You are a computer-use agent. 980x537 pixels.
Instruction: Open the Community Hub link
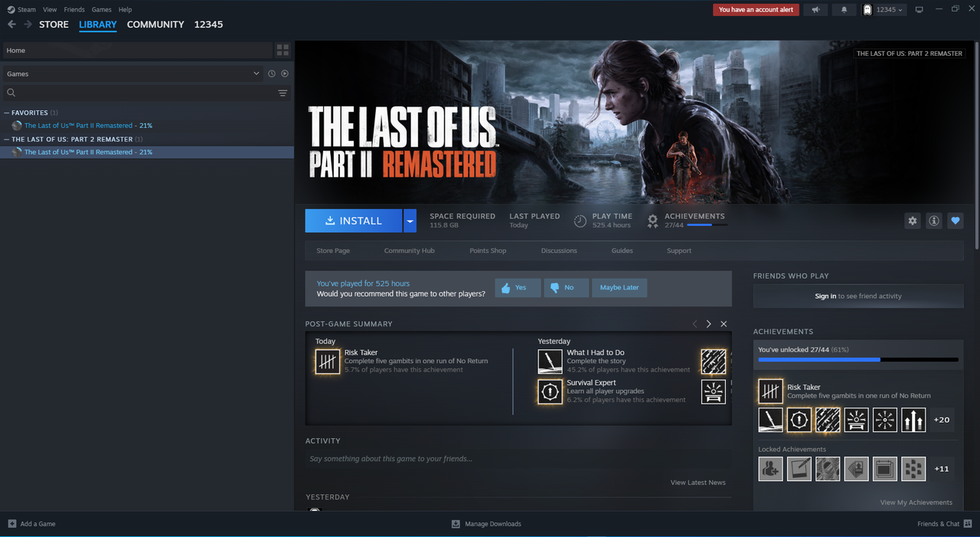tap(409, 250)
